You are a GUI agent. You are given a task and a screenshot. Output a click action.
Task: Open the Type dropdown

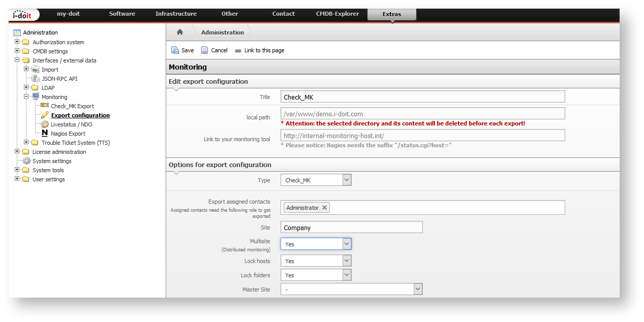[316, 180]
